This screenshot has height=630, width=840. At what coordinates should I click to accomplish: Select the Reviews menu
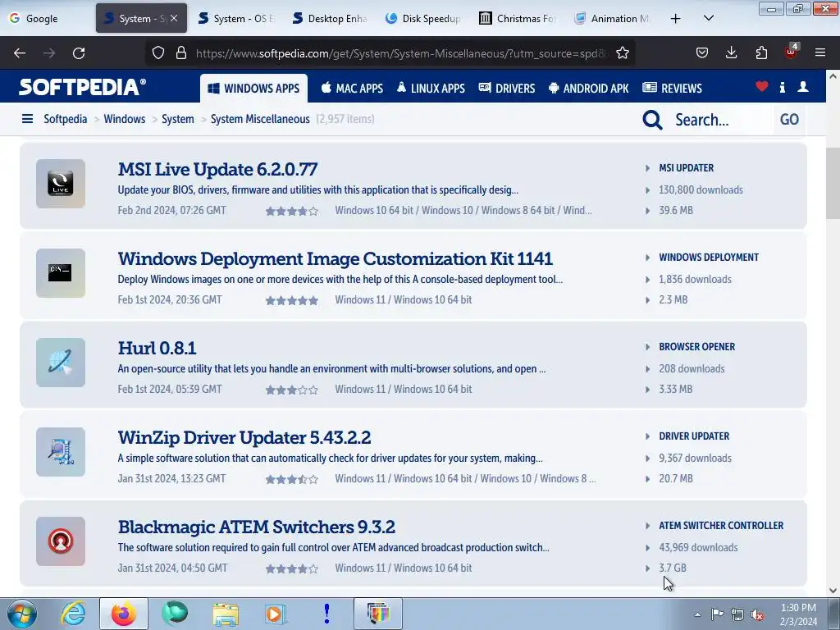tap(673, 89)
